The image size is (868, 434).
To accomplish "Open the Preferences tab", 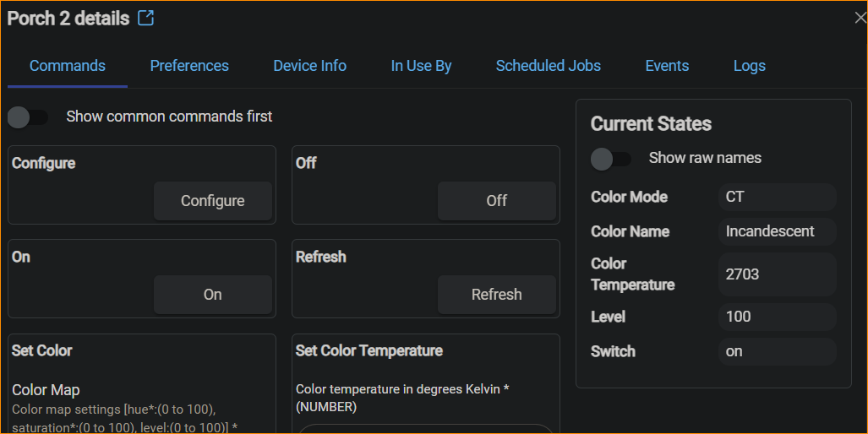I will [189, 66].
